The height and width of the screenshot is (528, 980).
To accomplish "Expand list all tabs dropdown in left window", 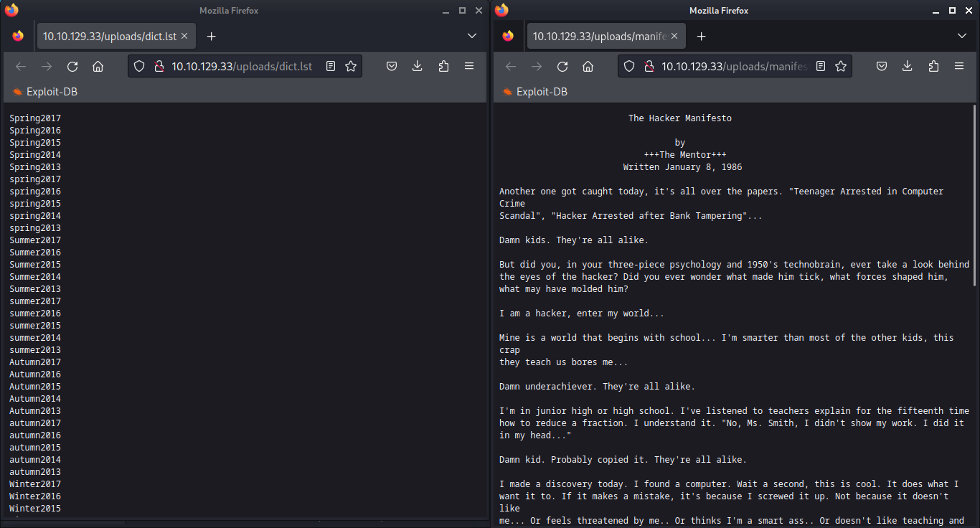I will (x=471, y=36).
